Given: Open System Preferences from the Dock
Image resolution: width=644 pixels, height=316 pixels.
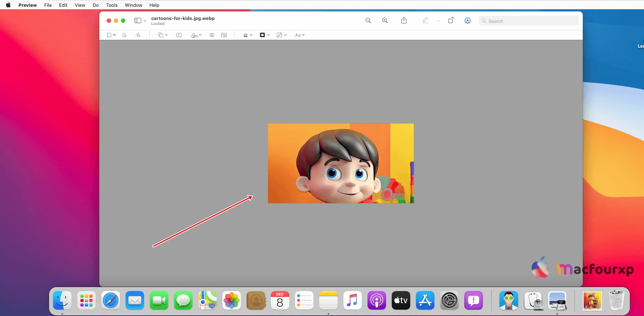Looking at the screenshot, I should coord(449,301).
